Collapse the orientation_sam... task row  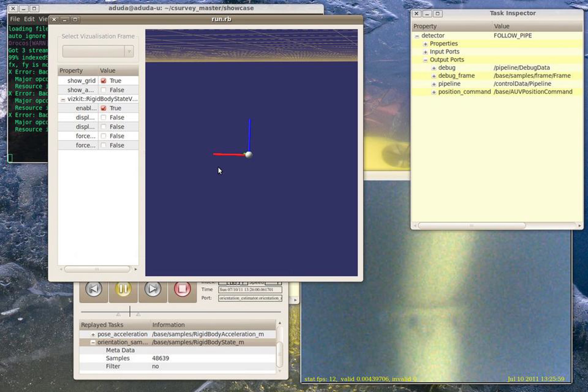[93, 343]
